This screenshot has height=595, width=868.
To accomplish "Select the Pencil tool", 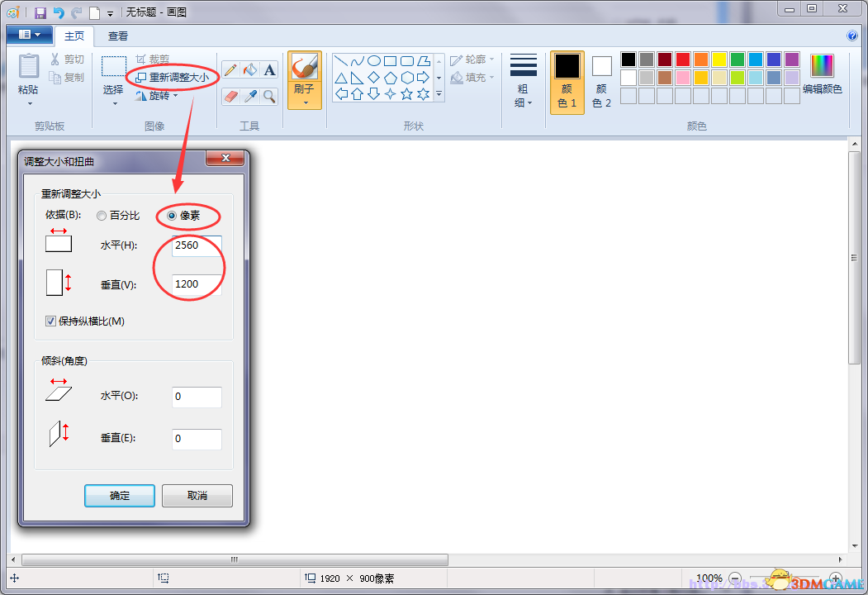I will click(231, 69).
